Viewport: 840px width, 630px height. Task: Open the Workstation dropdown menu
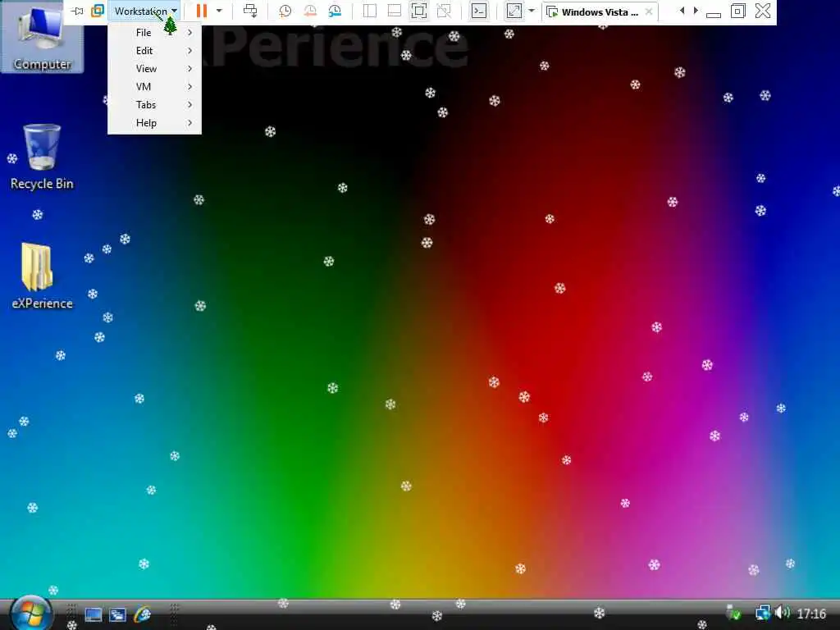(x=145, y=11)
